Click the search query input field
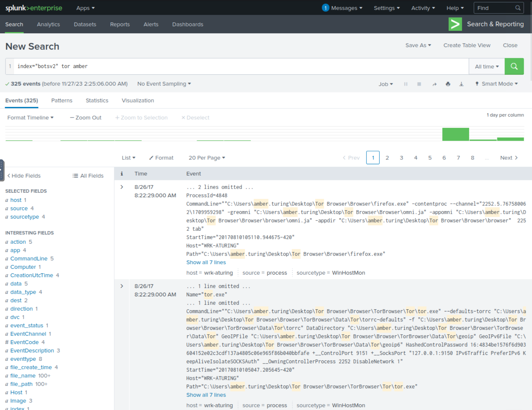Image resolution: width=532 pixels, height=410 pixels. click(241, 66)
